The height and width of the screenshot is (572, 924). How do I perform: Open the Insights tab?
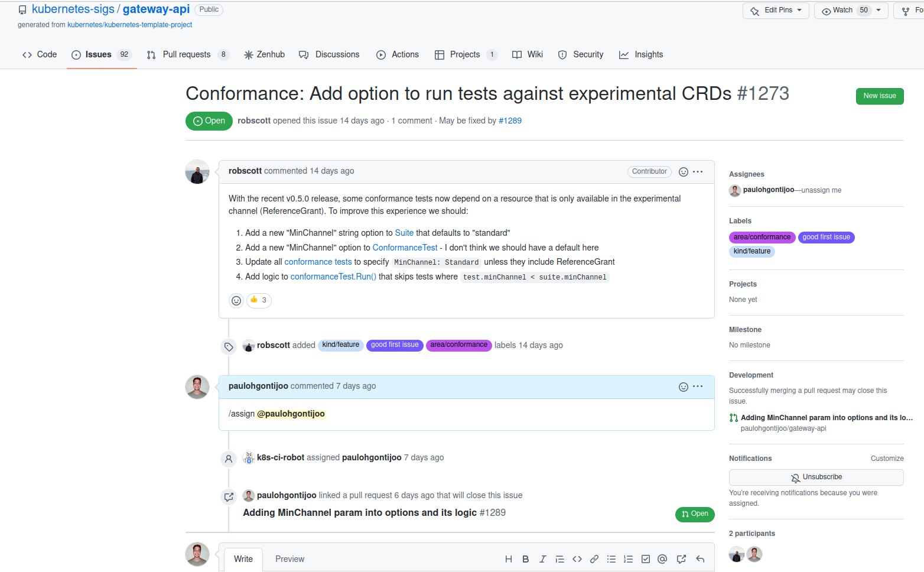click(x=641, y=54)
